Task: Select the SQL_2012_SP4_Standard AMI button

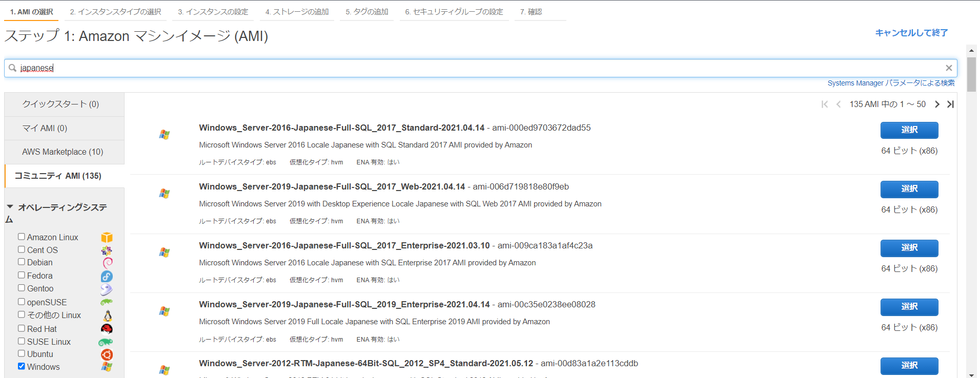Action: pyautogui.click(x=909, y=366)
